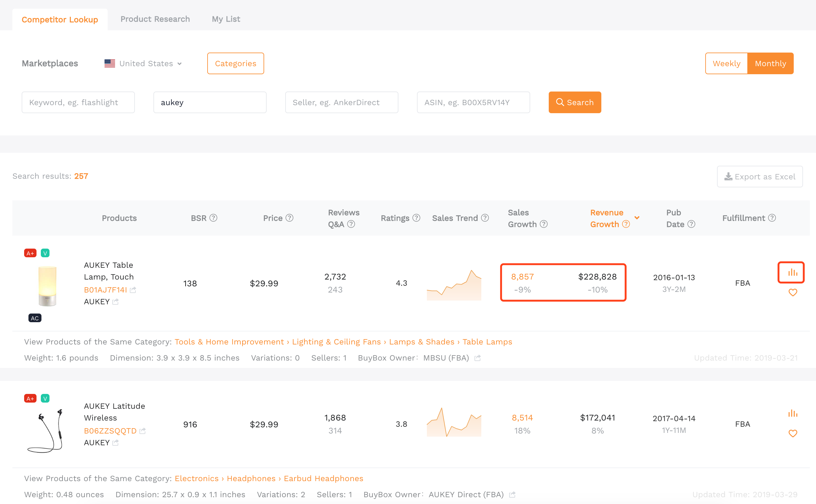
Task: Click the Table Lamp sales trend chart
Action: (454, 285)
